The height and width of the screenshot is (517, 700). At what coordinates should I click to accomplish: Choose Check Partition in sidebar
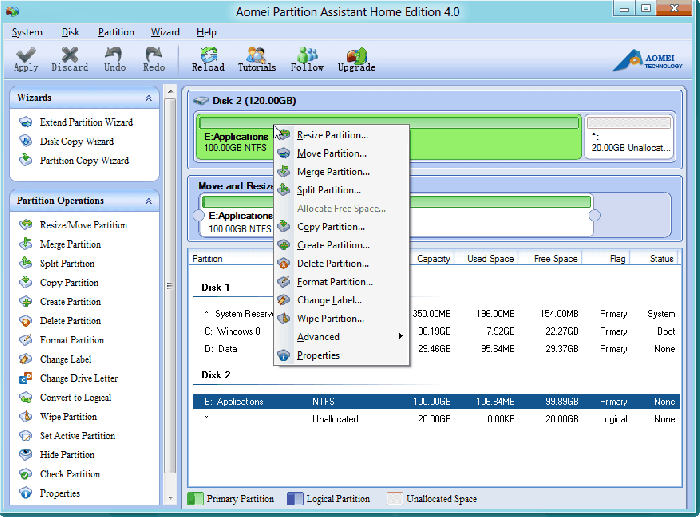(70, 474)
